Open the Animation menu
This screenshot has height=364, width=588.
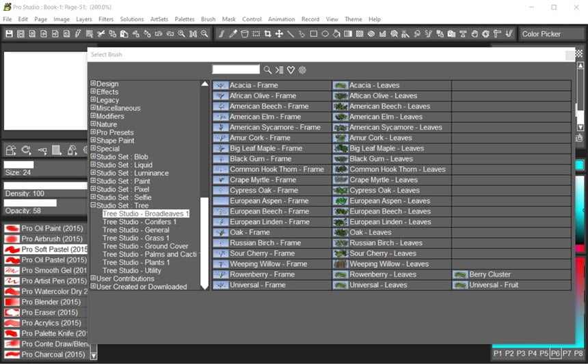click(281, 19)
